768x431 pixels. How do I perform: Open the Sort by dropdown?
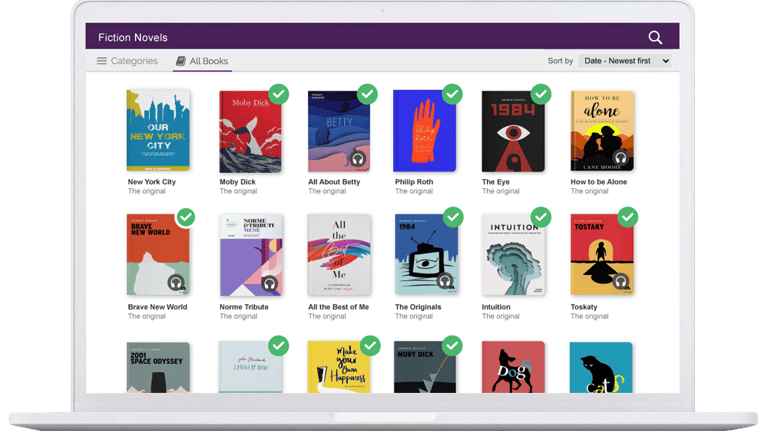[624, 61]
